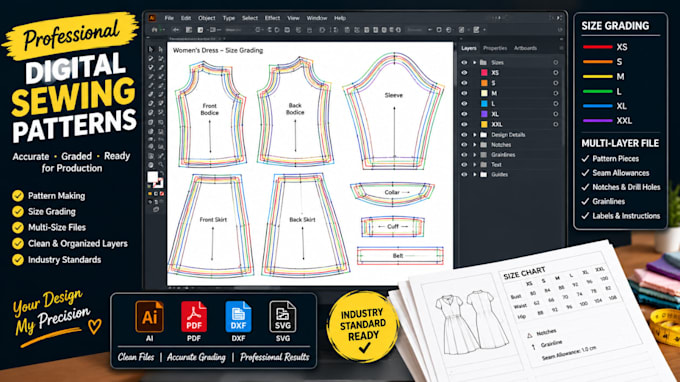Screen dimensions: 680x382
Task: Click the 'Front Bodice' label on artboard
Action: click(209, 109)
